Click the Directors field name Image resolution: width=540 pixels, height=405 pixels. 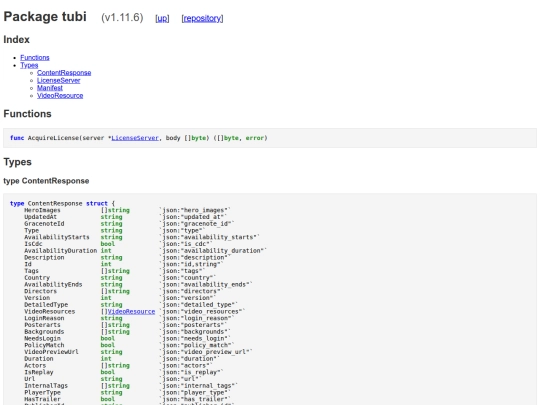click(x=40, y=291)
